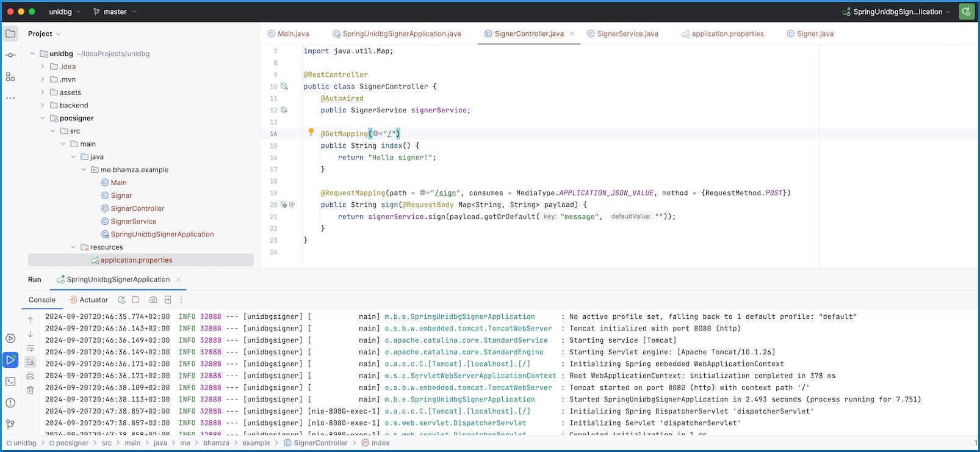Switch to the SignerService.java tab
The image size is (980, 452).
(x=622, y=34)
